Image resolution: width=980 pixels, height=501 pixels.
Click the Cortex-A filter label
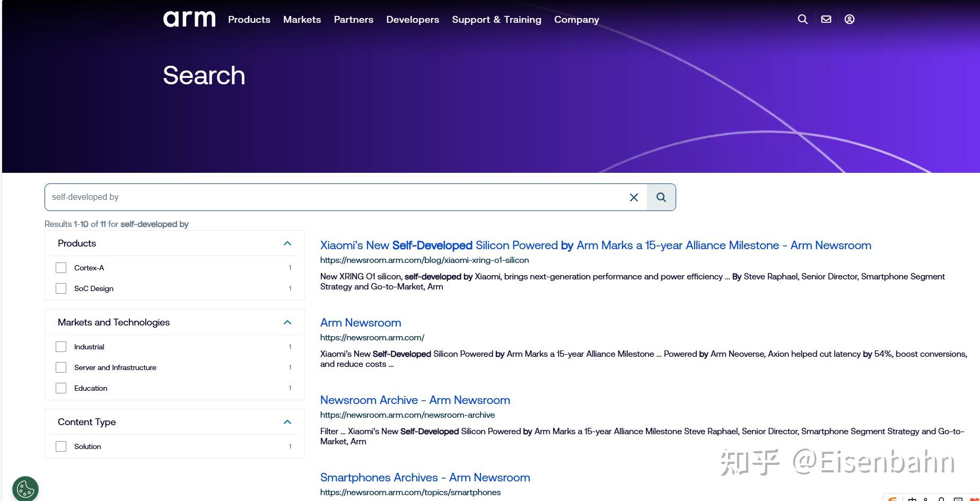(x=89, y=268)
